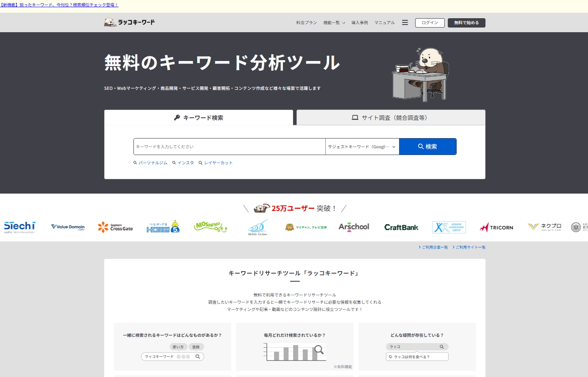This screenshot has height=377, width=588.
Task: Click the ネクプロ logo
Action: click(x=544, y=227)
